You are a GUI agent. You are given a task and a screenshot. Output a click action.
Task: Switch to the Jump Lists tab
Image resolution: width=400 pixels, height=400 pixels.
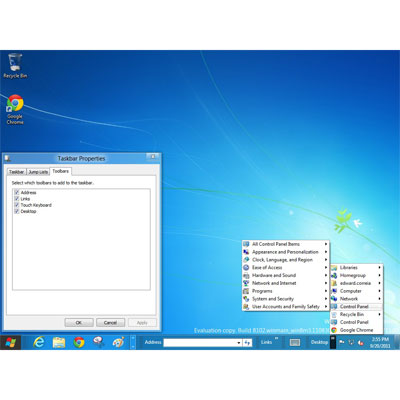[x=38, y=172]
